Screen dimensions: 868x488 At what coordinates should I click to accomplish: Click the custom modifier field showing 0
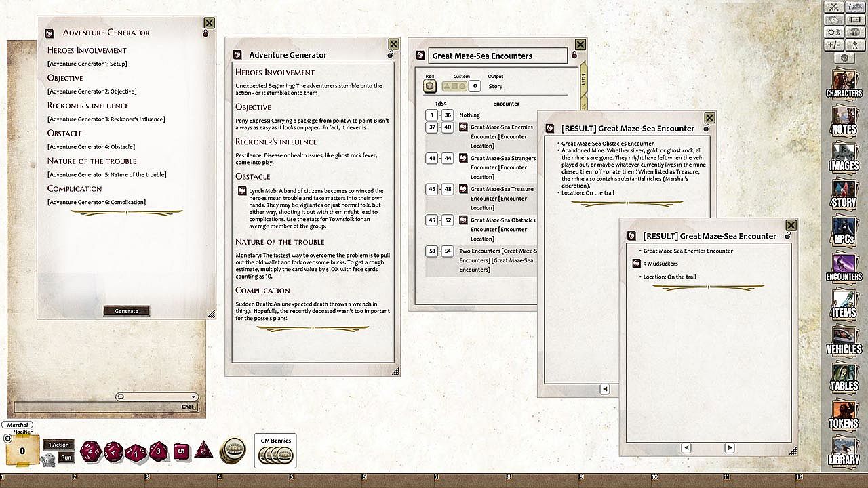coord(475,86)
